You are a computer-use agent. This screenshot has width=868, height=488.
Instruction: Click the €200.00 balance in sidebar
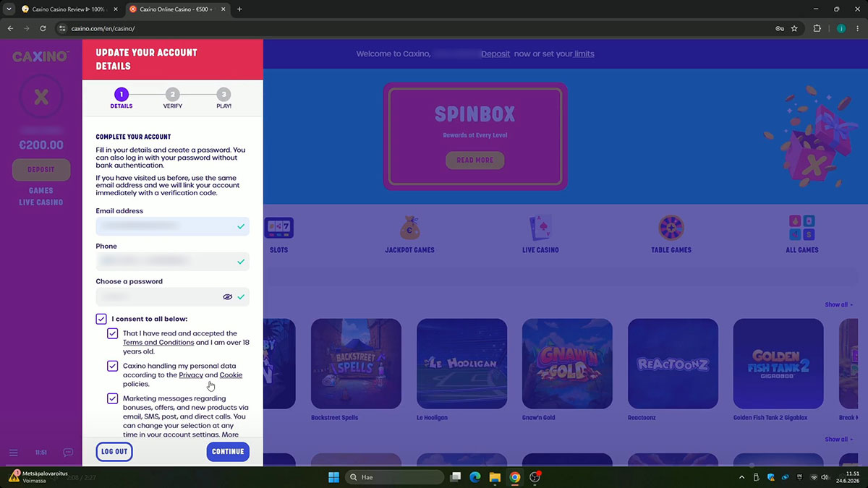click(41, 145)
